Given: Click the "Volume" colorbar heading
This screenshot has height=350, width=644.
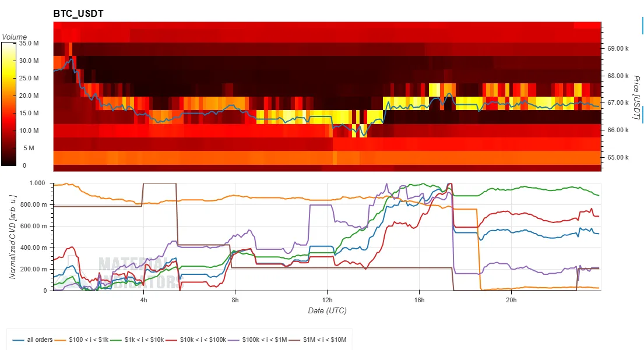Looking at the screenshot, I should (14, 37).
